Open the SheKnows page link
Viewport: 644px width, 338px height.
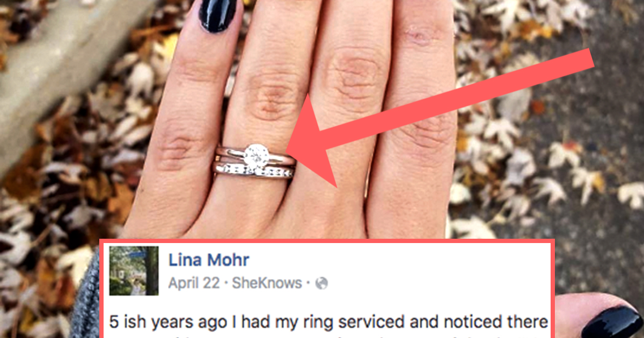[266, 283]
